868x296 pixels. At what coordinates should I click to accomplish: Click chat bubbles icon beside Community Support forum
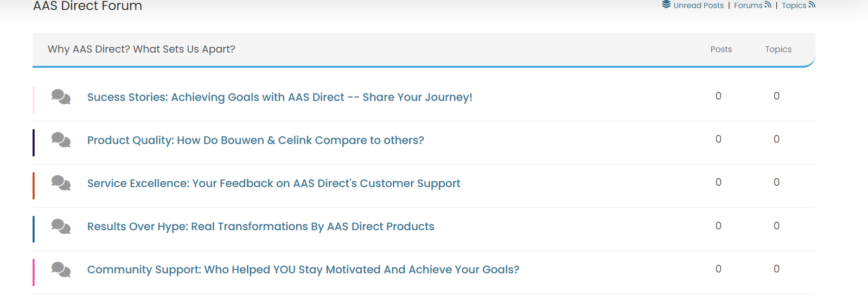[x=61, y=269]
